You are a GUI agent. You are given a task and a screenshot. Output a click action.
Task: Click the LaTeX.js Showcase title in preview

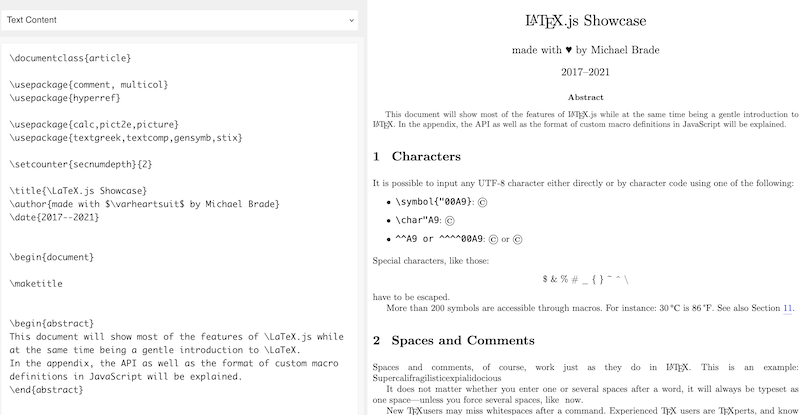pyautogui.click(x=585, y=21)
